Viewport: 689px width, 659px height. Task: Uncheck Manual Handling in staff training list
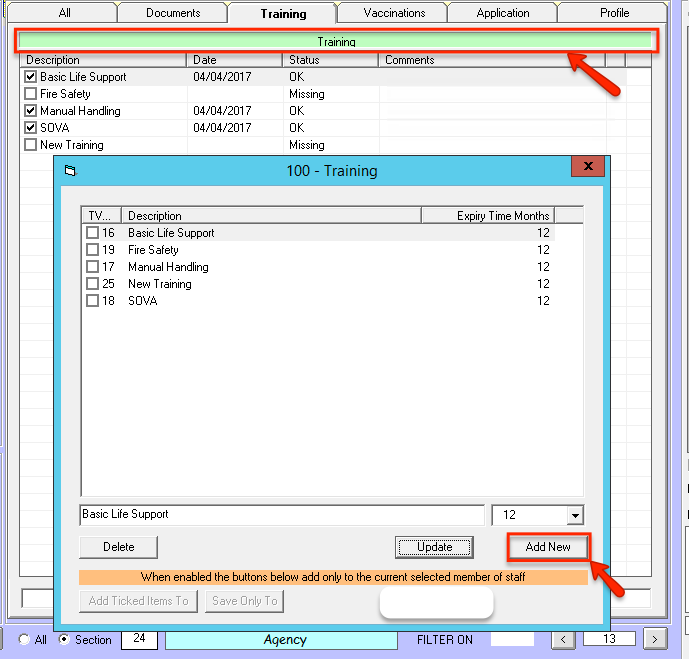[31, 111]
